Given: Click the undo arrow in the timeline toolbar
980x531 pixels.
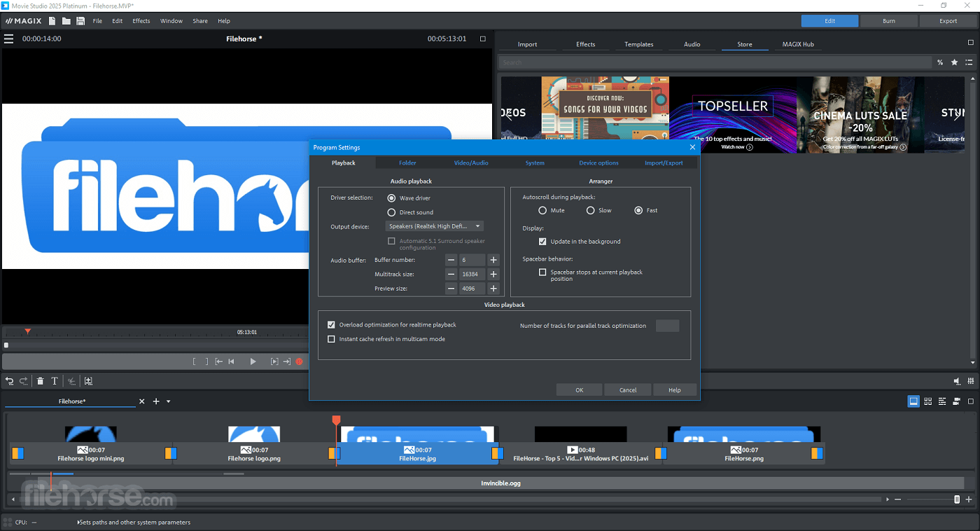Looking at the screenshot, I should 10,381.
